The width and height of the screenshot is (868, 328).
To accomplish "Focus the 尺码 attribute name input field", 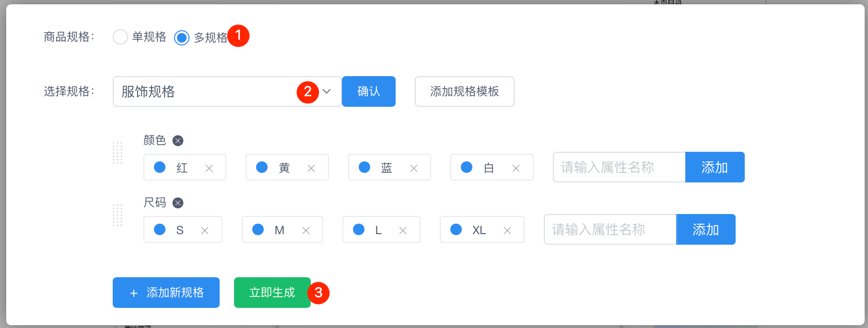I will click(x=610, y=229).
